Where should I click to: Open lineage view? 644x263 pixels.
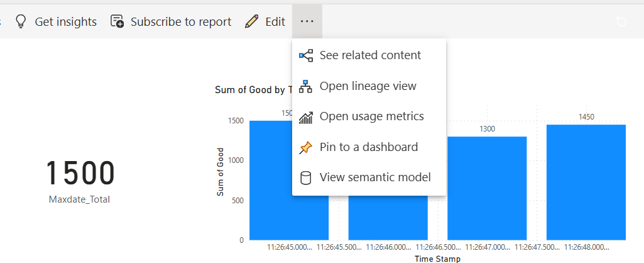[x=369, y=86]
